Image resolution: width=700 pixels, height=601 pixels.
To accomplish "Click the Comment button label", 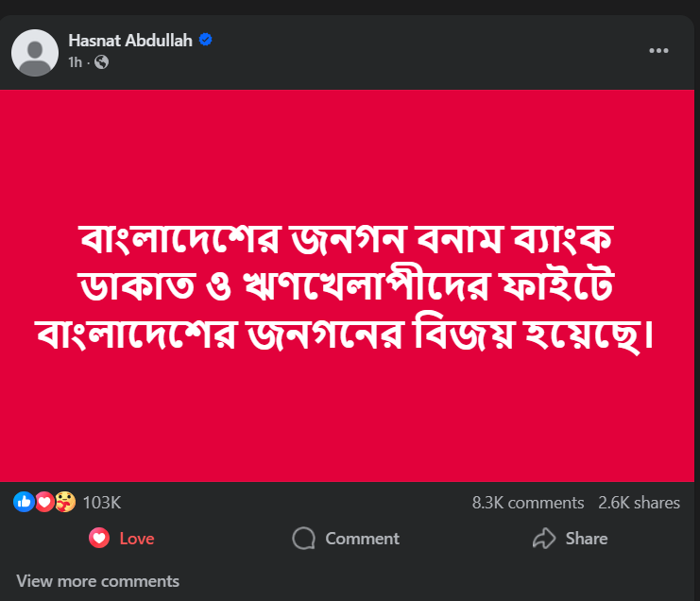I will click(x=362, y=539).
